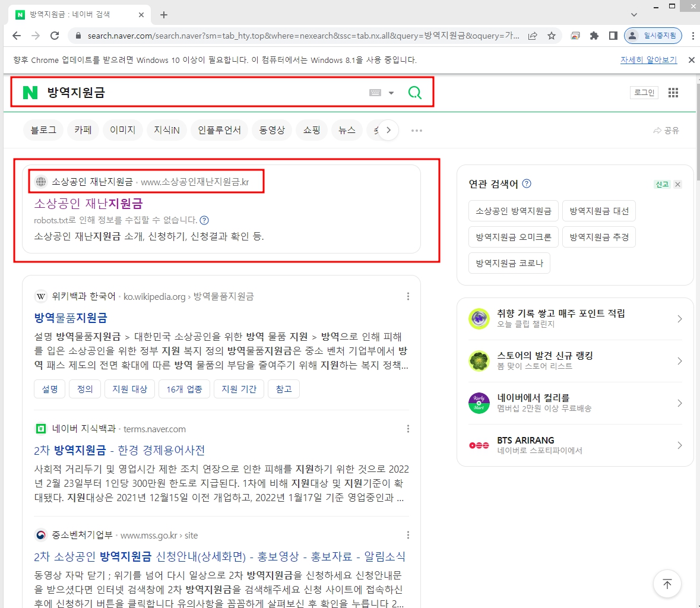Click the 자세히 알아보기 link in update notice
The width and height of the screenshot is (700, 608).
pos(648,60)
